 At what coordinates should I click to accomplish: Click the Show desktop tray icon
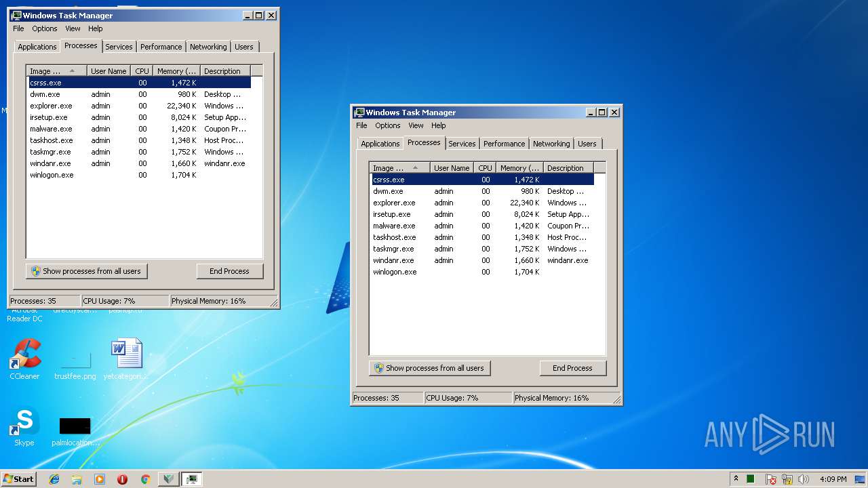[861, 479]
